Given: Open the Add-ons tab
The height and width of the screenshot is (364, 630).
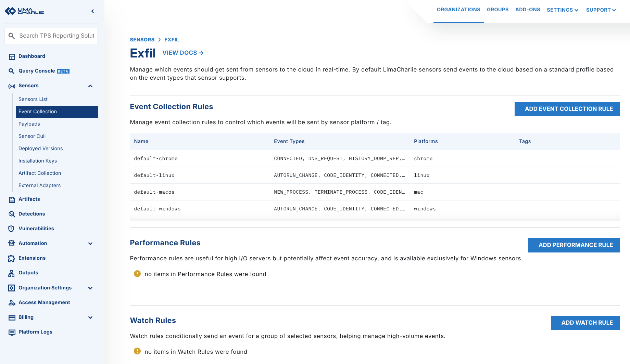Looking at the screenshot, I should 527,10.
